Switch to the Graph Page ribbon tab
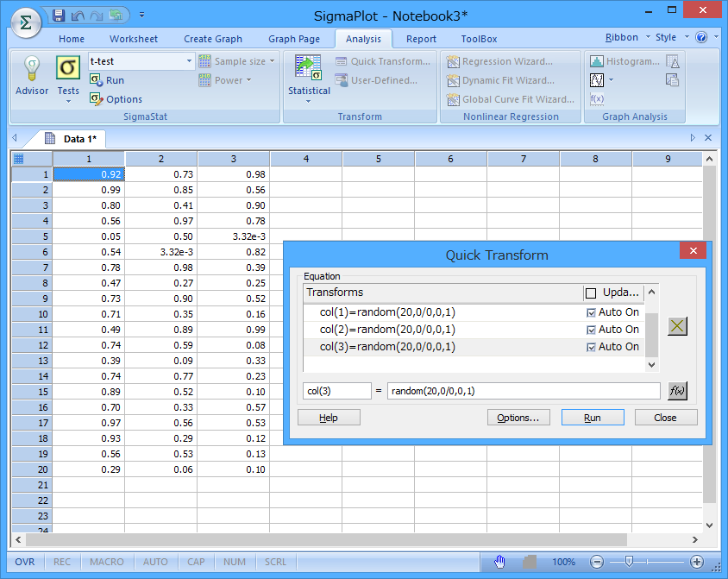Image resolution: width=728 pixels, height=579 pixels. [x=294, y=39]
